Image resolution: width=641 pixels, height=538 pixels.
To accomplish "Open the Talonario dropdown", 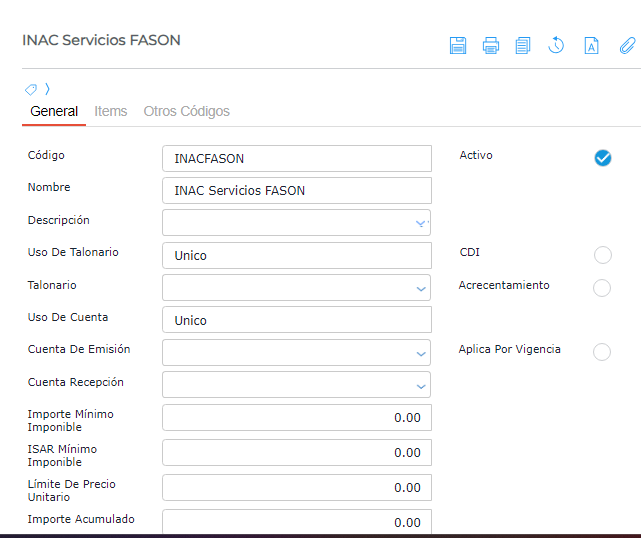I will [421, 288].
